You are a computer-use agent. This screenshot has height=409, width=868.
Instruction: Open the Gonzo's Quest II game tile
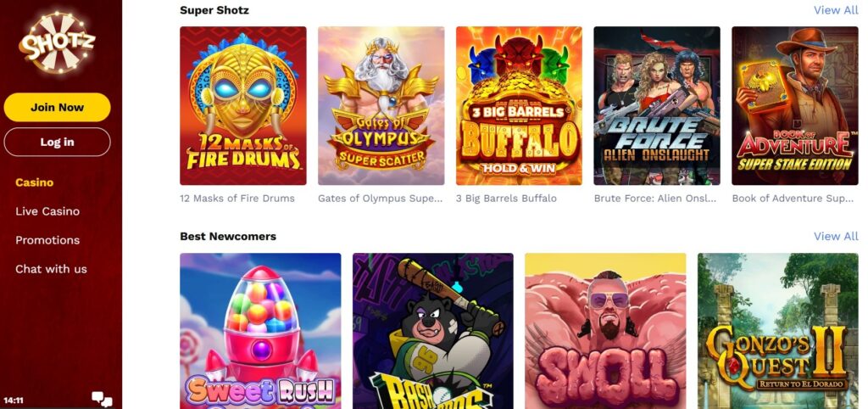(x=778, y=331)
